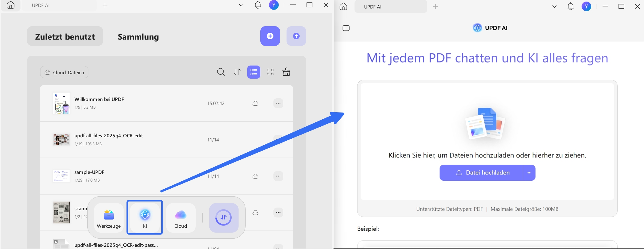This screenshot has width=644, height=249.
Task: Click the file name Willkommen bei UPDF
Action: [x=99, y=99]
